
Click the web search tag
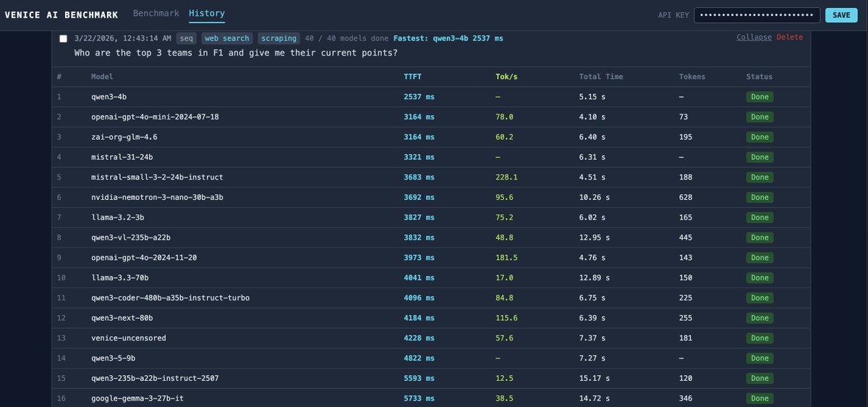point(227,38)
